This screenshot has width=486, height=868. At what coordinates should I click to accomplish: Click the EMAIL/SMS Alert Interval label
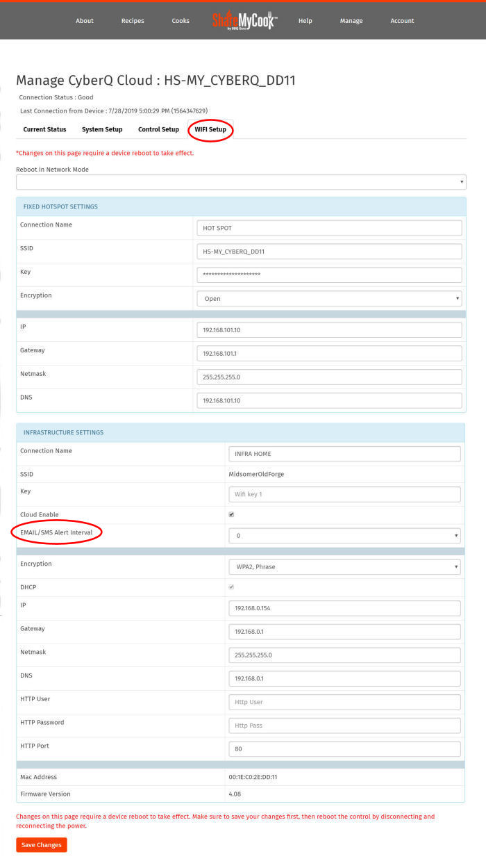(56, 533)
